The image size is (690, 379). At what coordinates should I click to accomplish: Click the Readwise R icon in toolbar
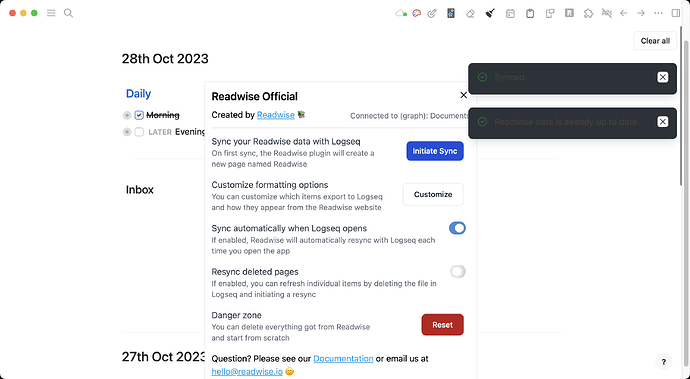coord(569,13)
